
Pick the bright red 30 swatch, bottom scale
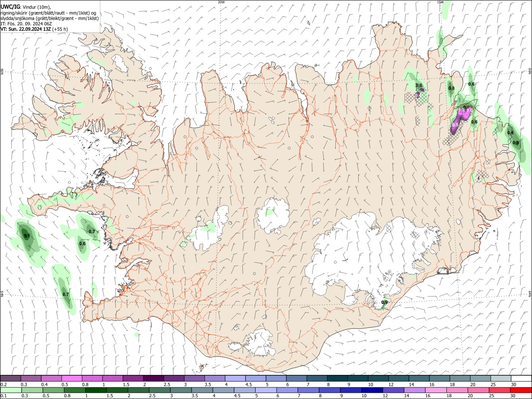point(521,390)
